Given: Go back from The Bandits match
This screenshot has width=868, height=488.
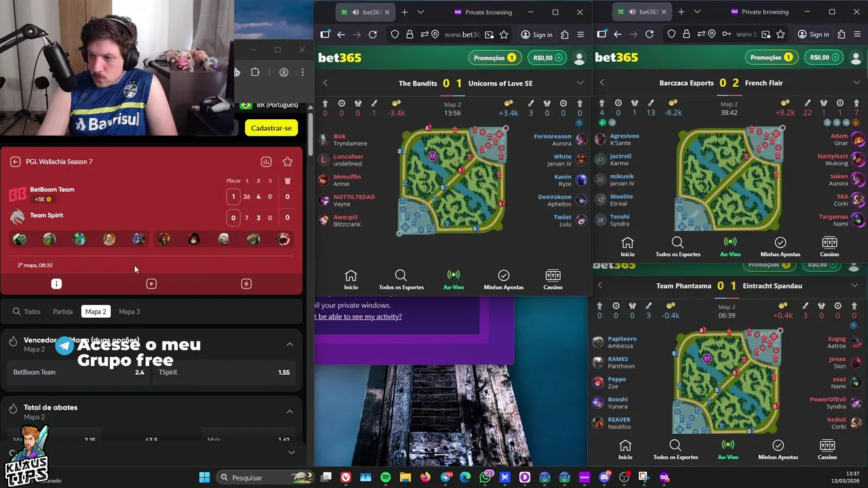Looking at the screenshot, I should [325, 83].
